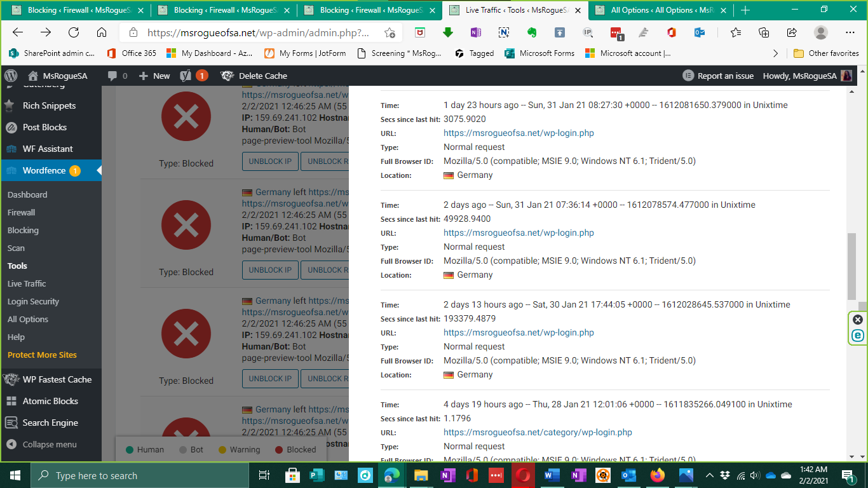Viewport: 868px width, 488px height.
Task: Click the browser Home button
Action: 102,33
